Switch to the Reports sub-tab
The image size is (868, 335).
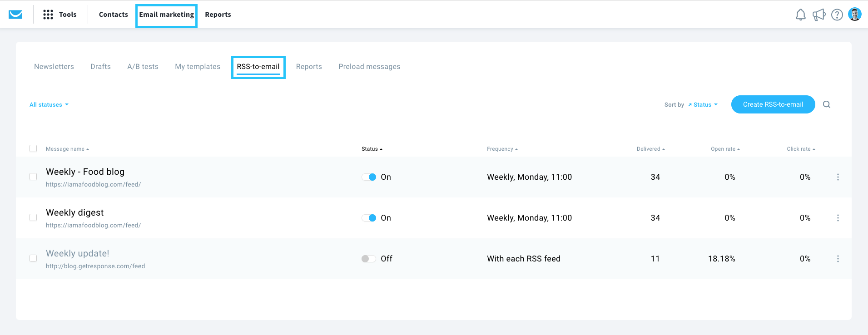[x=309, y=66]
